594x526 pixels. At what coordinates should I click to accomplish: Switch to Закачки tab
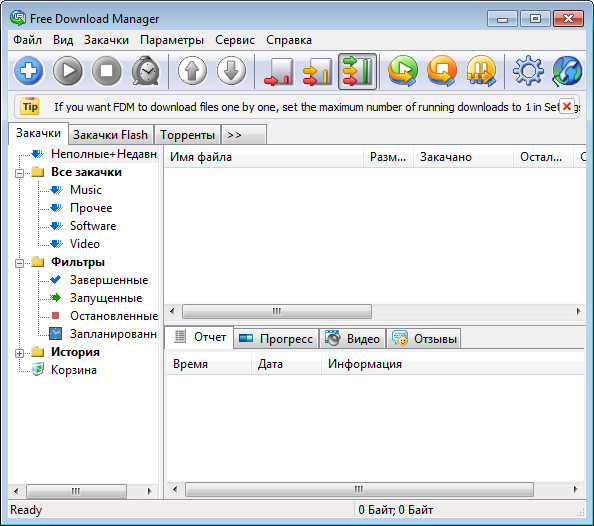point(38,133)
